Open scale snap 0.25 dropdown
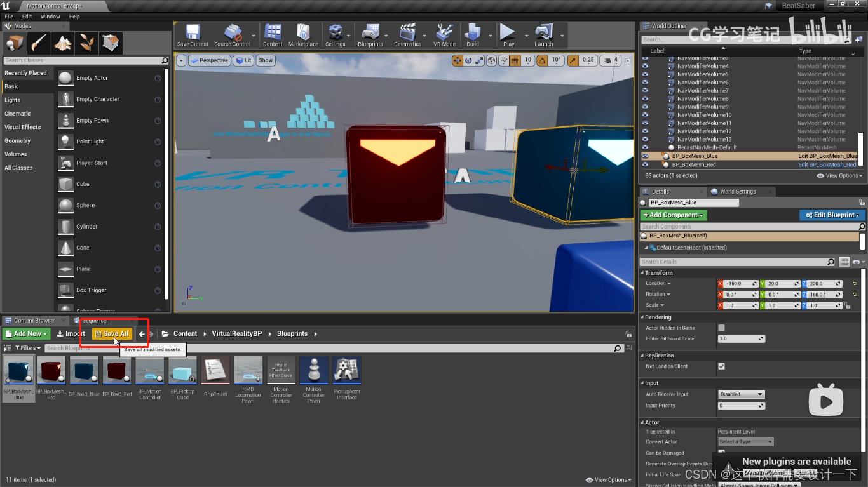Viewport: 868px width, 487px height. tap(588, 60)
